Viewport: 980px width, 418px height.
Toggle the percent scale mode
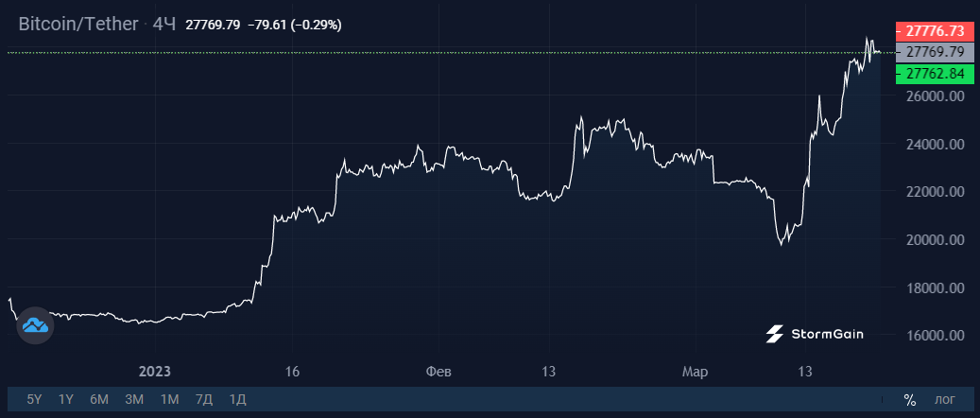tap(909, 399)
